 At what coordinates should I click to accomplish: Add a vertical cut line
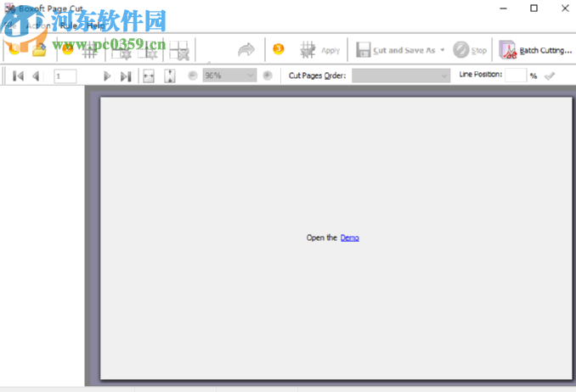pos(148,50)
